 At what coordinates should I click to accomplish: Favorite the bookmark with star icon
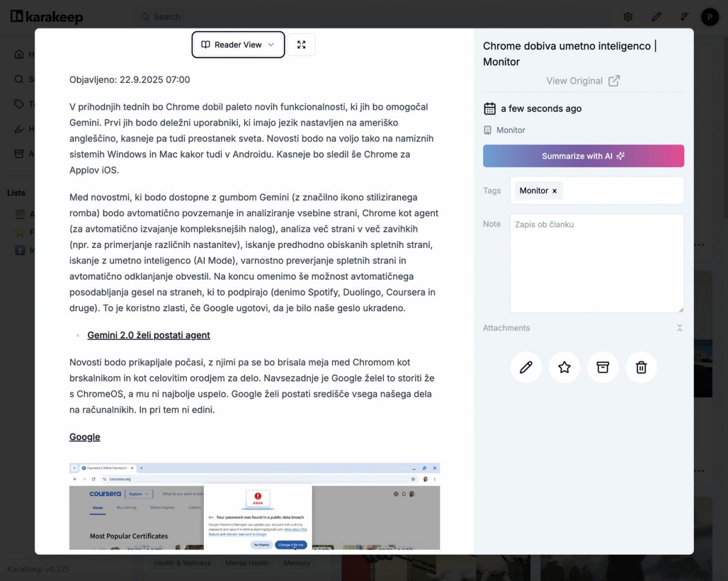(x=564, y=367)
